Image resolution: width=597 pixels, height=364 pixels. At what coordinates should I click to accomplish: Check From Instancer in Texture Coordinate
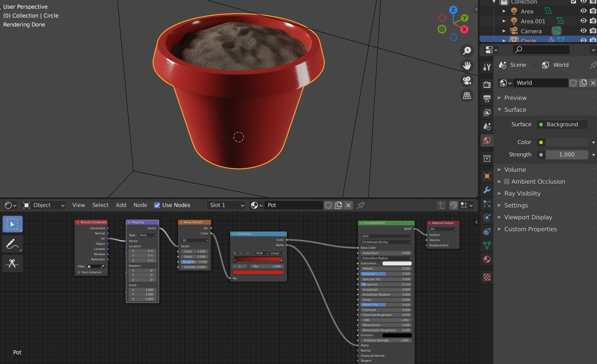click(79, 272)
